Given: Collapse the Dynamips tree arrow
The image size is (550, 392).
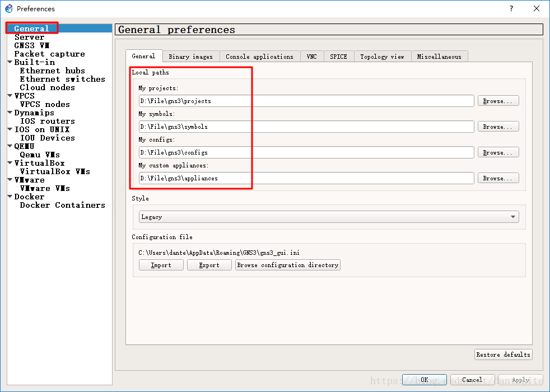Looking at the screenshot, I should (10, 113).
